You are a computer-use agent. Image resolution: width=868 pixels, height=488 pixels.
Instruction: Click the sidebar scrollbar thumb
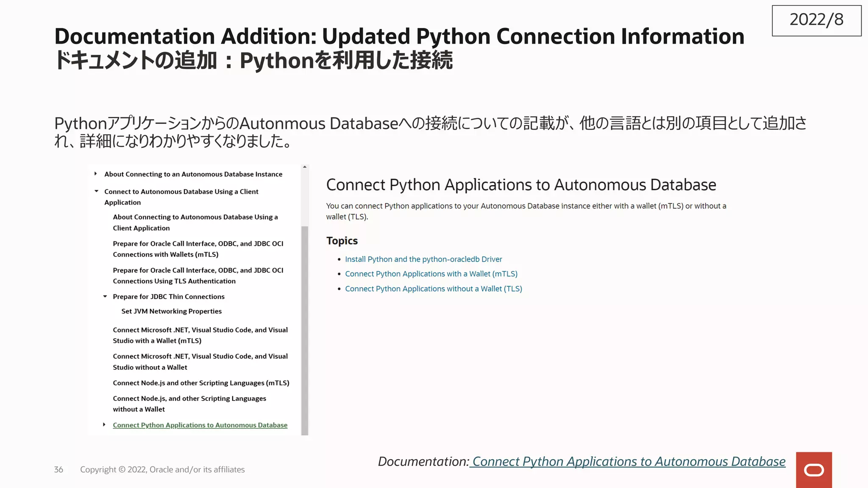coord(305,330)
